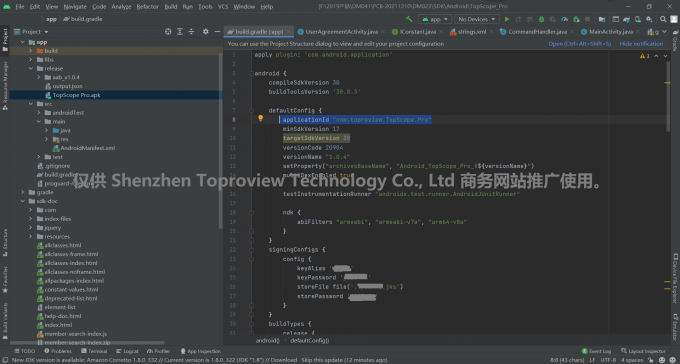Click the UTF-8 encoding in status bar
This screenshot has width=680, height=364.
(x=608, y=360)
